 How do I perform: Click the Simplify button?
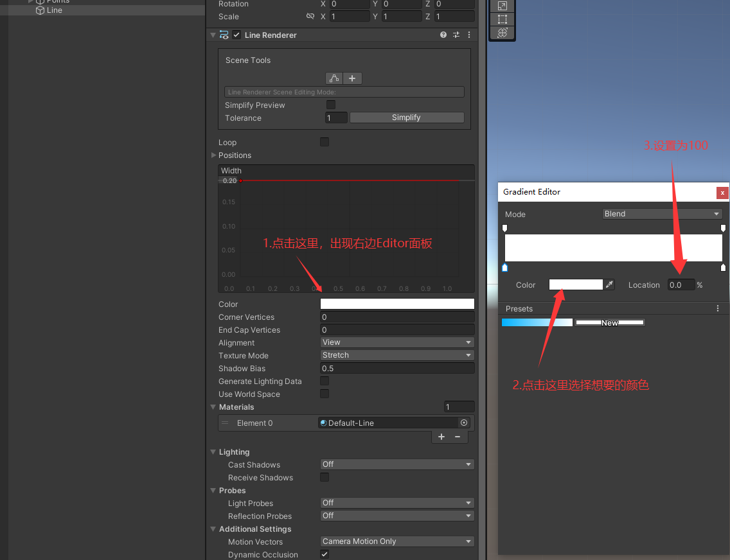pos(406,118)
